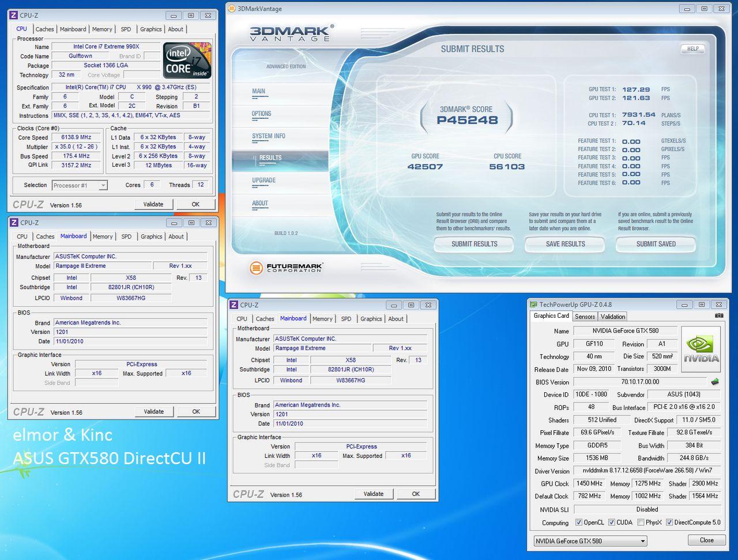
Task: Click the Intel Core i7 Extreme 990X name field
Action: click(106, 47)
